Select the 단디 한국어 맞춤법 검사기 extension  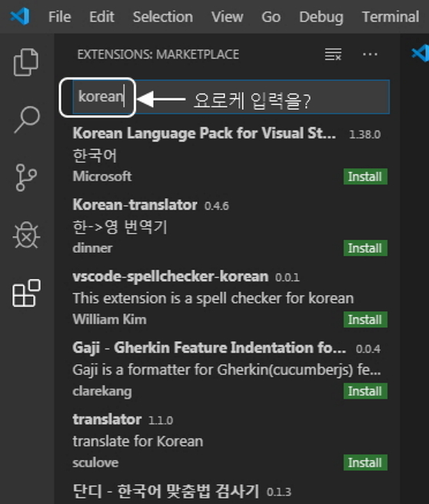pyautogui.click(x=165, y=491)
